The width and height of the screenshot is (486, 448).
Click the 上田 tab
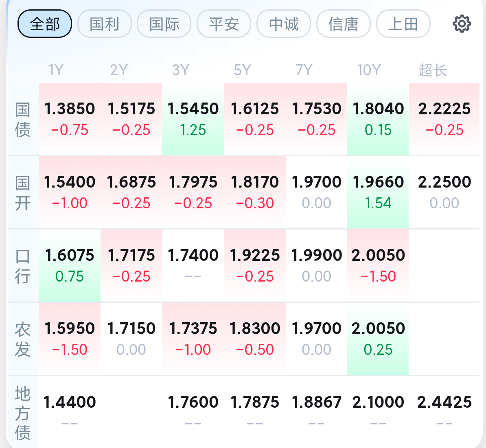(x=403, y=24)
